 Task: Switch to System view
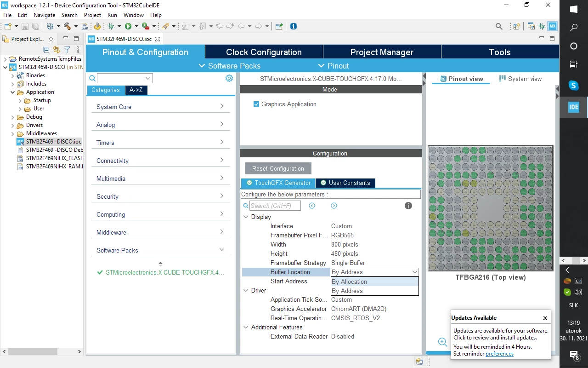520,79
